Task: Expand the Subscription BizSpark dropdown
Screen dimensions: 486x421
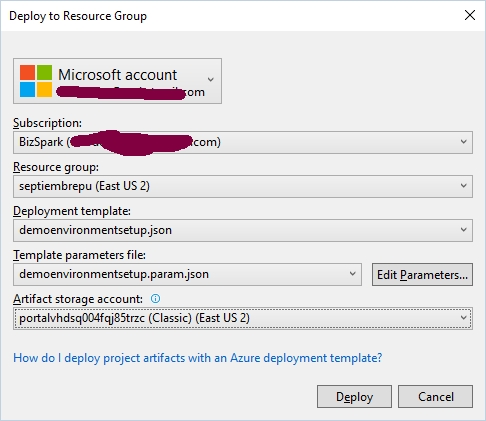Action: tap(243, 142)
